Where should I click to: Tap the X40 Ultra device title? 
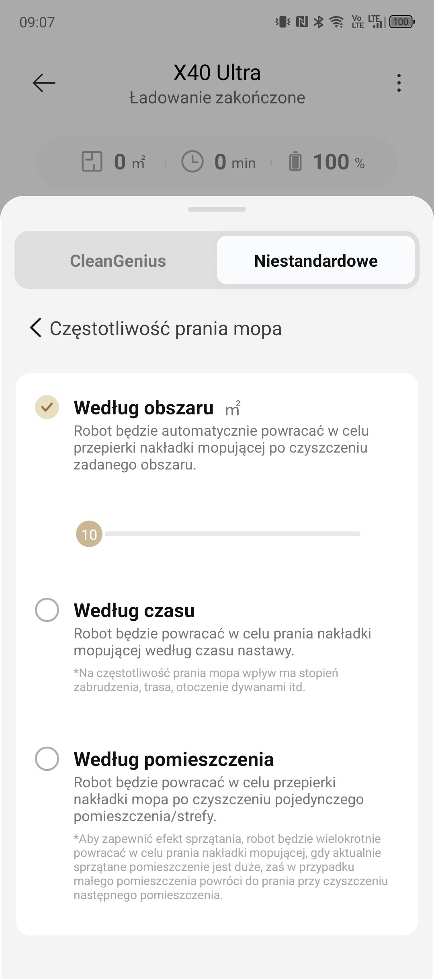[x=217, y=73]
